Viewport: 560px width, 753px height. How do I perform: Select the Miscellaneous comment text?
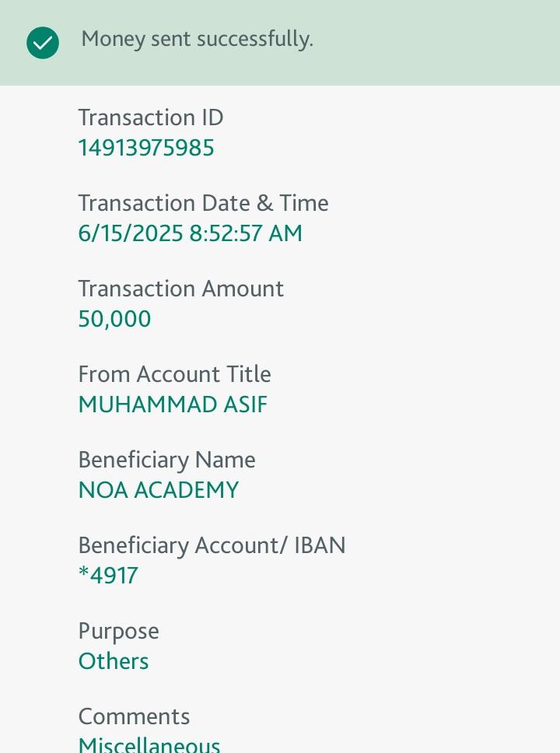pyautogui.click(x=149, y=745)
